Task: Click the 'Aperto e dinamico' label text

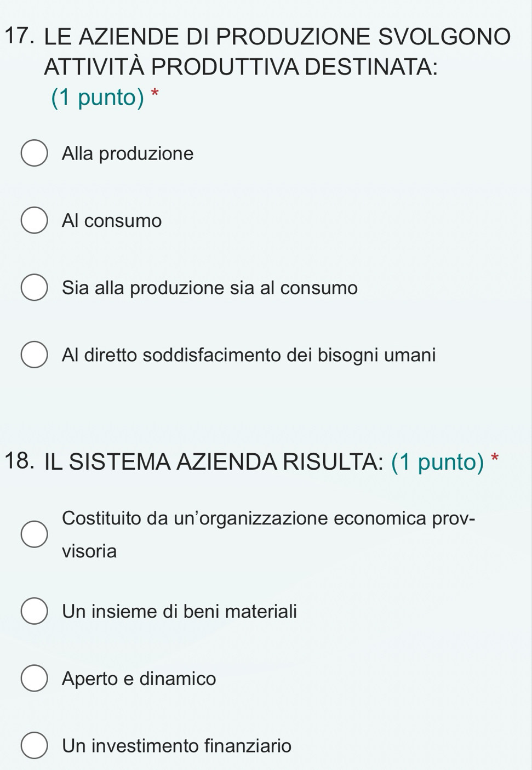Action: click(139, 679)
